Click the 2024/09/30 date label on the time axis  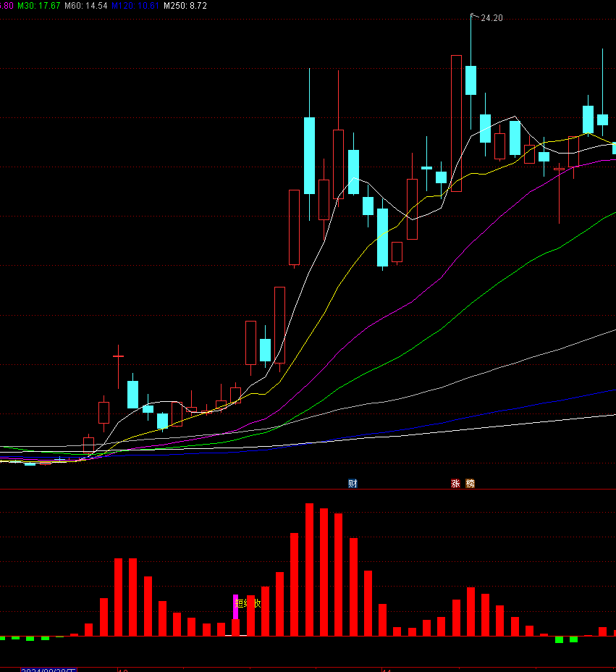click(x=48, y=671)
